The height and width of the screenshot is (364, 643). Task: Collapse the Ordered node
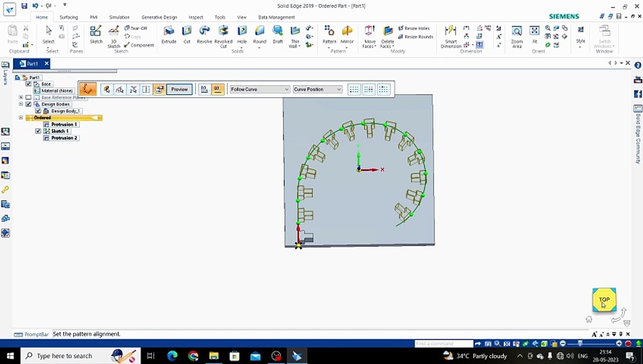pos(21,118)
